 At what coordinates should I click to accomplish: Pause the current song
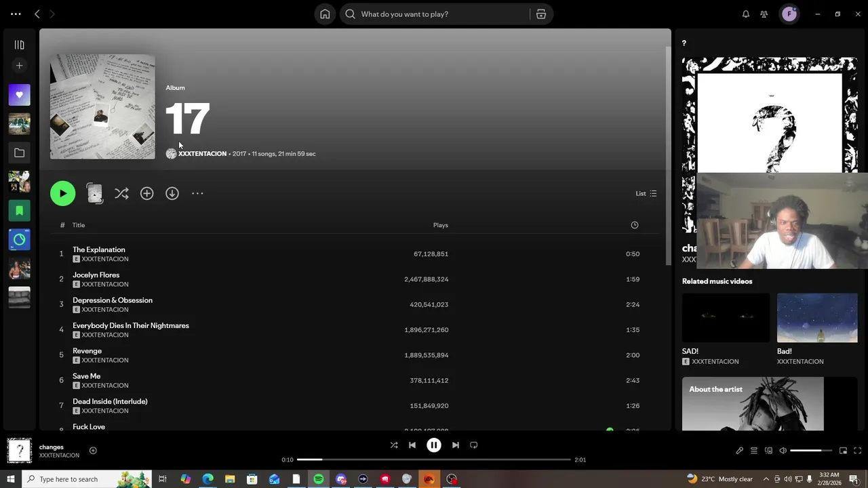point(434,445)
